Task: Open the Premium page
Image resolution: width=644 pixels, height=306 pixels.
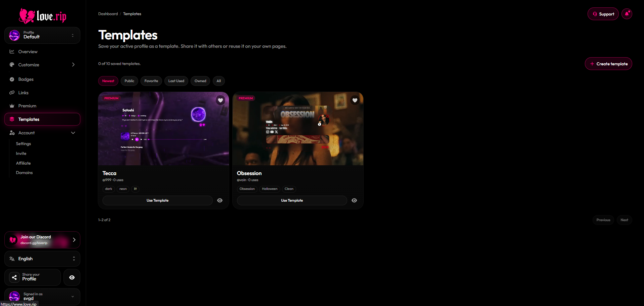Action: point(42,106)
